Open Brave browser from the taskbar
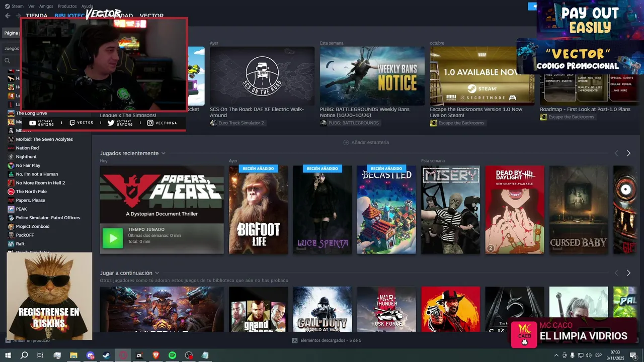Image resolution: width=644 pixels, height=362 pixels. [x=156, y=355]
